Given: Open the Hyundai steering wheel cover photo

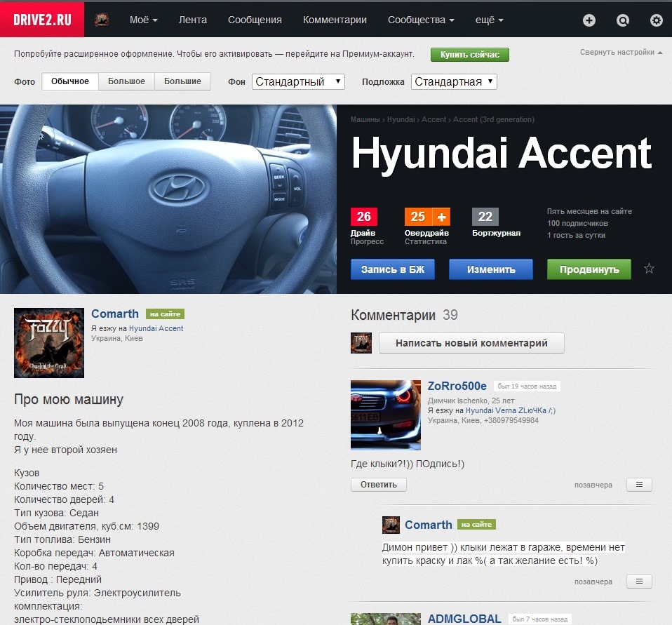Looking at the screenshot, I should [168, 199].
